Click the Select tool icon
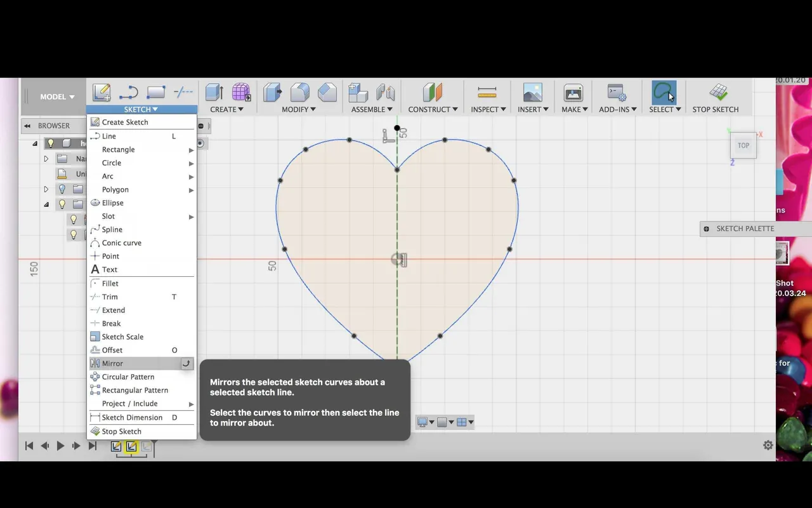 pyautogui.click(x=664, y=93)
